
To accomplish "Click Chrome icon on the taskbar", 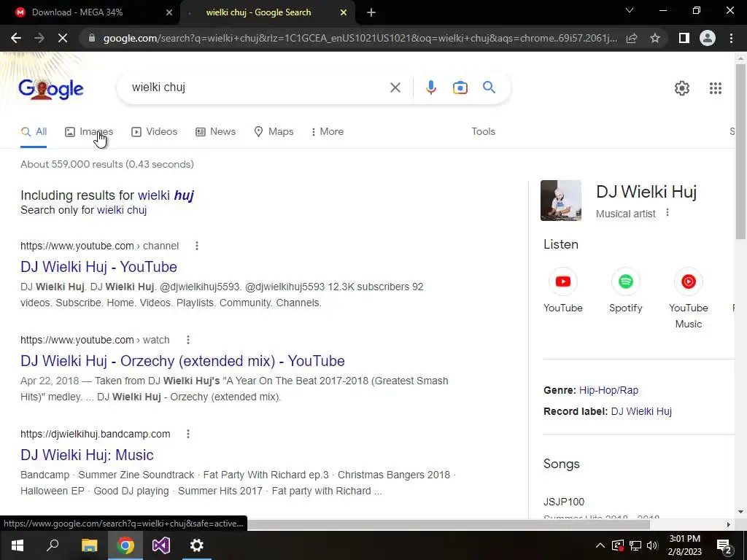I will coord(125,545).
